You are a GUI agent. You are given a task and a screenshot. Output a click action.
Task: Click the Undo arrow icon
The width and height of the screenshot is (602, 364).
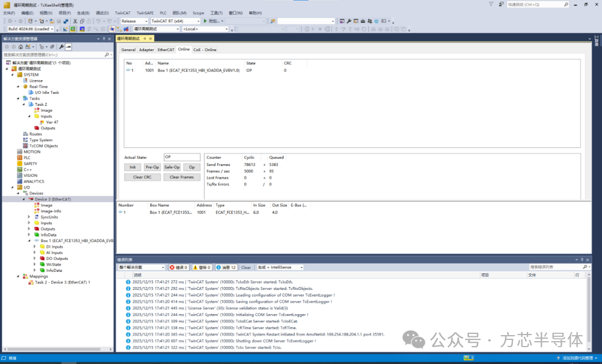[98, 21]
